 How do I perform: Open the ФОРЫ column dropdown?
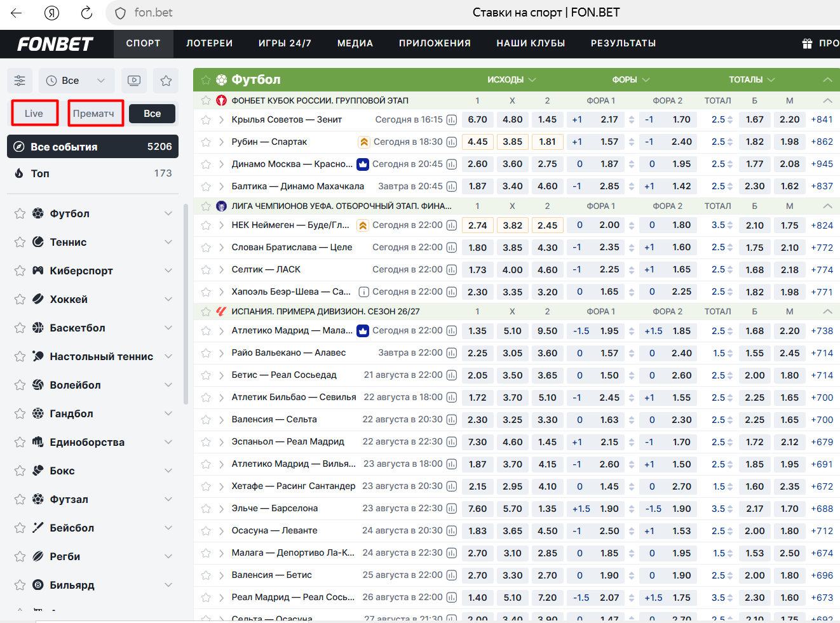click(631, 80)
